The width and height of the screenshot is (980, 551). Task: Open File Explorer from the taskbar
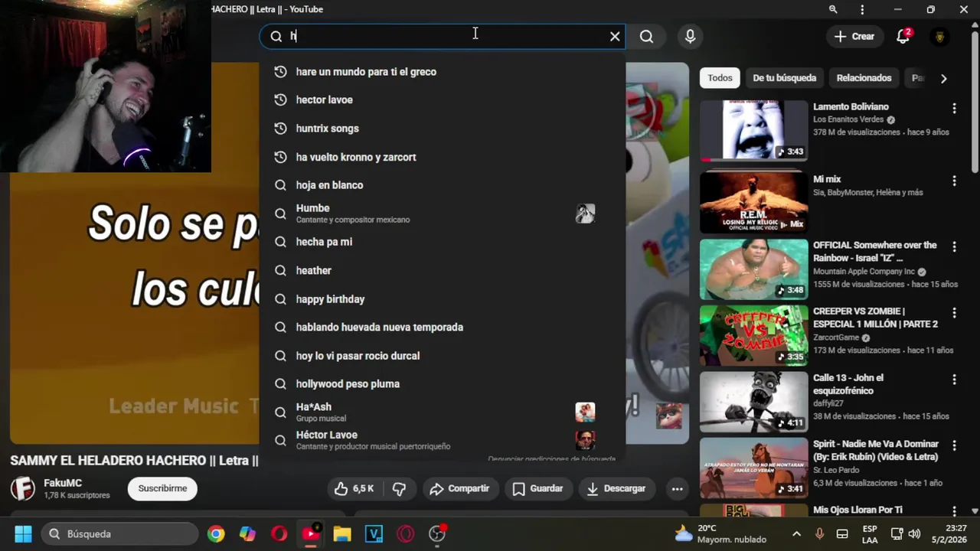pyautogui.click(x=342, y=533)
